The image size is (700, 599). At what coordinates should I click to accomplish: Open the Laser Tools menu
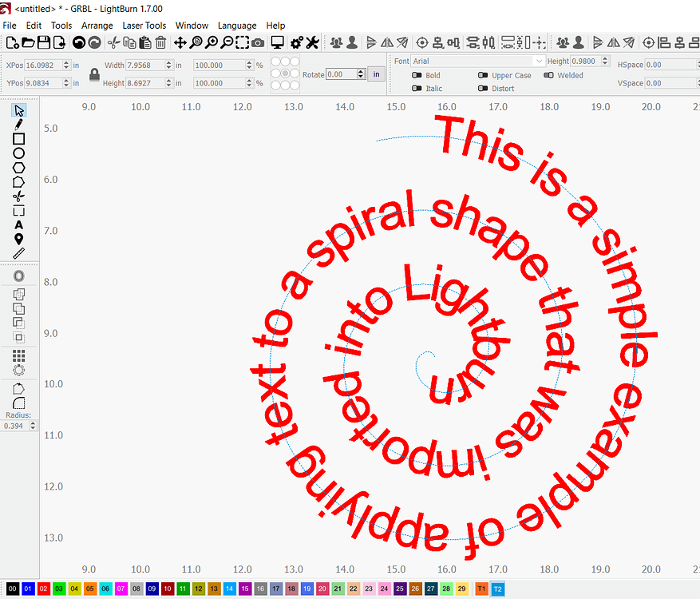[144, 25]
